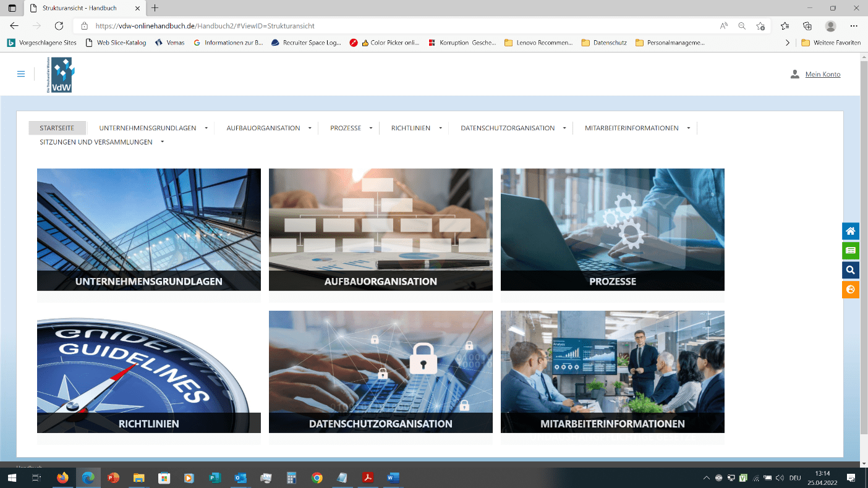
Task: Click the blue home icon in the side panel
Action: pos(851,231)
